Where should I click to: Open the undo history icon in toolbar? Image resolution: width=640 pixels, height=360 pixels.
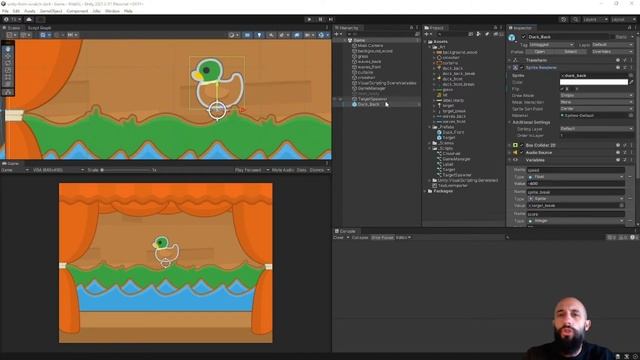(x=564, y=20)
